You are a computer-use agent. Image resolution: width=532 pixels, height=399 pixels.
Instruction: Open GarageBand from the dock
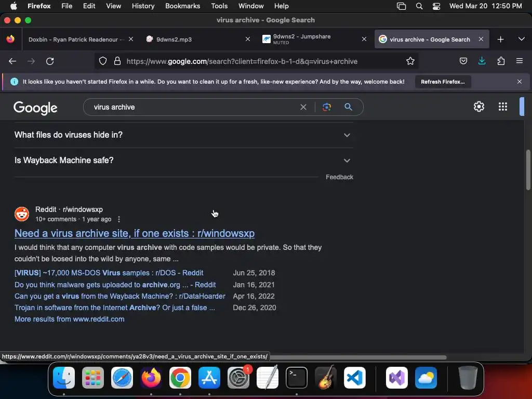326,378
